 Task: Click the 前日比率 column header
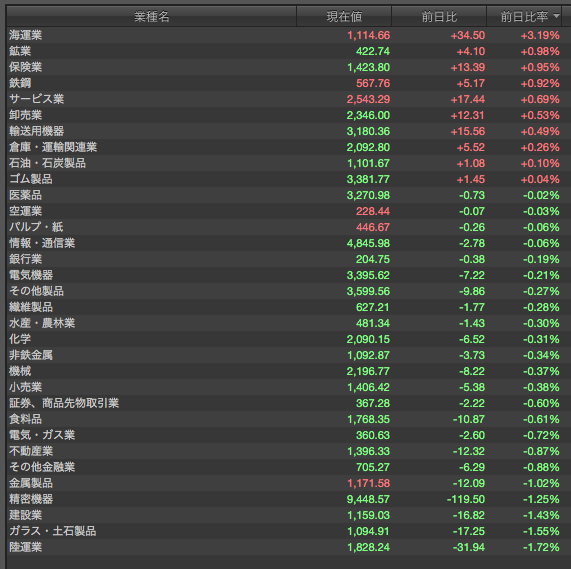coord(524,16)
